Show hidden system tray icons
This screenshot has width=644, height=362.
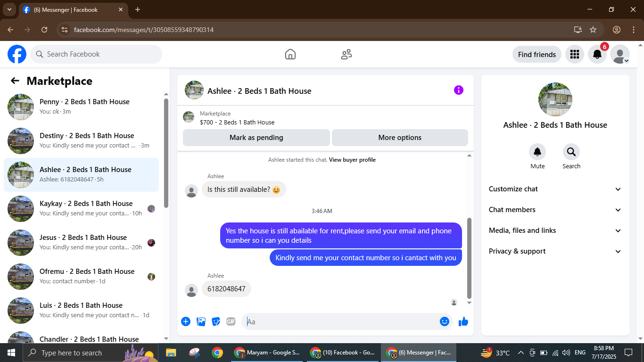(x=521, y=353)
